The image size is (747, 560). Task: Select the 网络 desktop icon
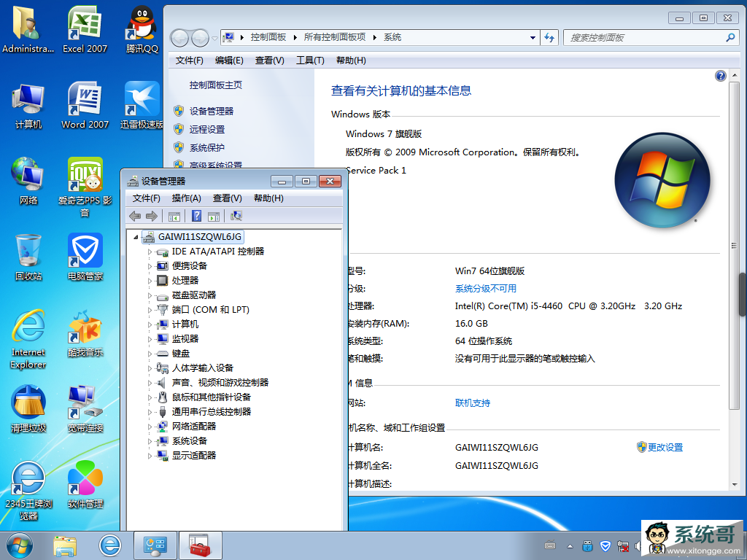pos(28,181)
